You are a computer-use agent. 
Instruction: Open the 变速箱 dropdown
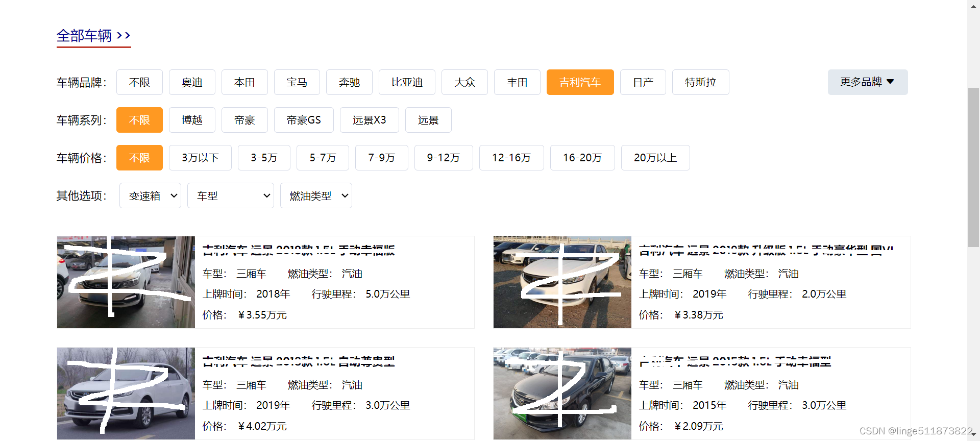(150, 195)
